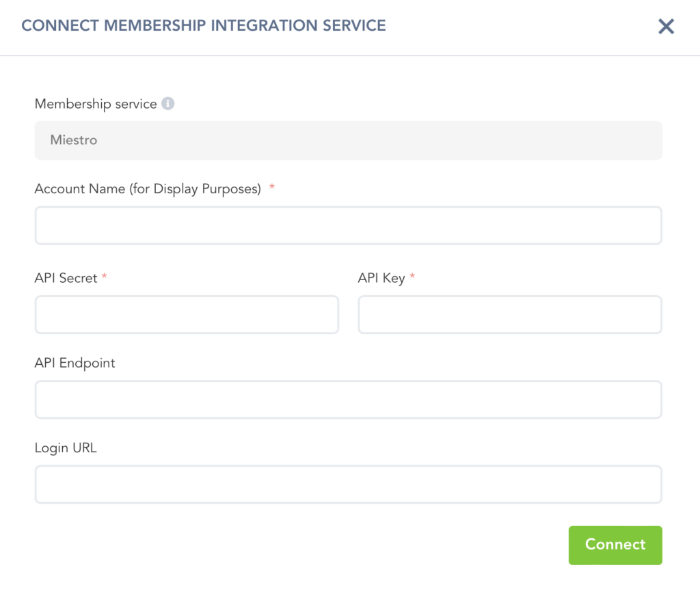The height and width of the screenshot is (604, 700).
Task: Click the red asterisk after Account Name
Action: click(x=272, y=188)
